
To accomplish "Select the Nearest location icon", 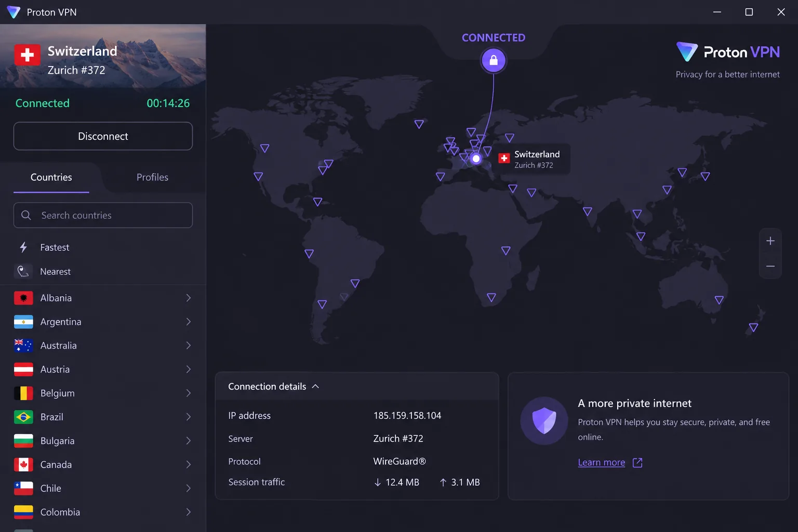I will pos(23,271).
